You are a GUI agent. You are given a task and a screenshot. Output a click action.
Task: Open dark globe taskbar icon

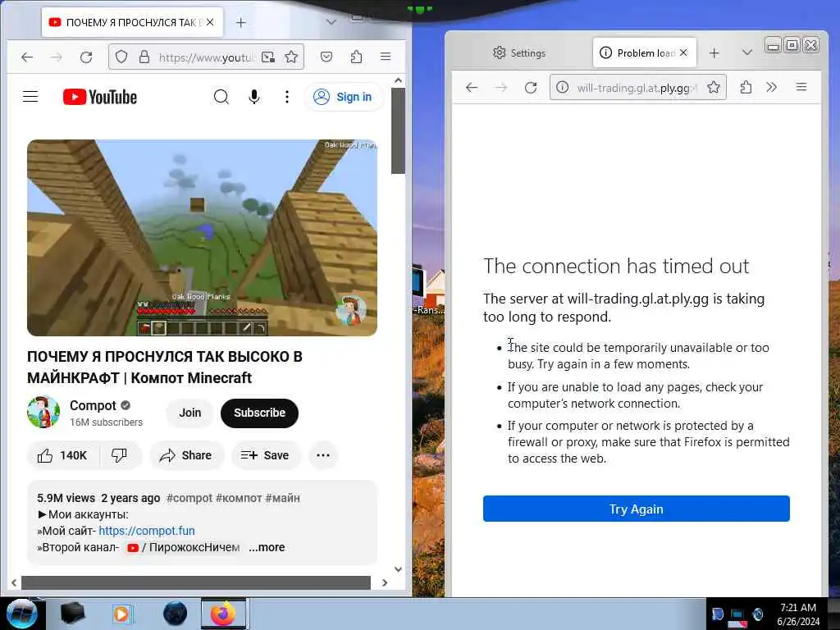[175, 614]
